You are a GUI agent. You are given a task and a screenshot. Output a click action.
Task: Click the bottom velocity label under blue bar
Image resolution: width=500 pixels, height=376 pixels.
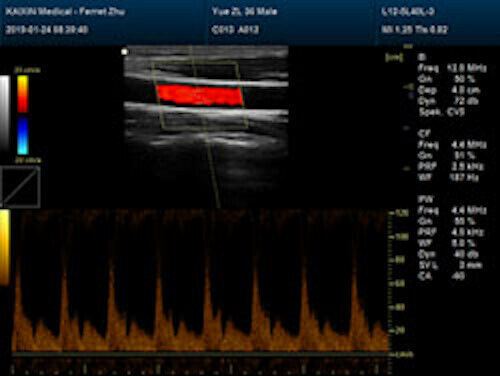click(28, 160)
